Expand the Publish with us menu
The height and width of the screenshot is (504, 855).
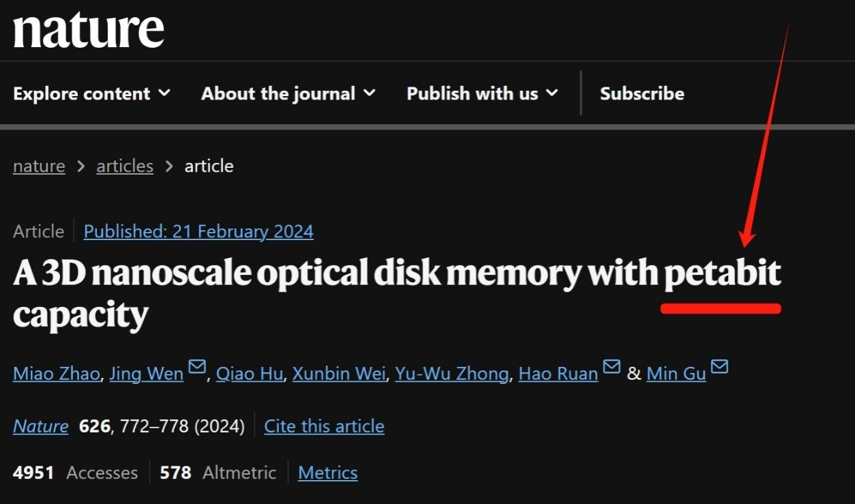482,93
